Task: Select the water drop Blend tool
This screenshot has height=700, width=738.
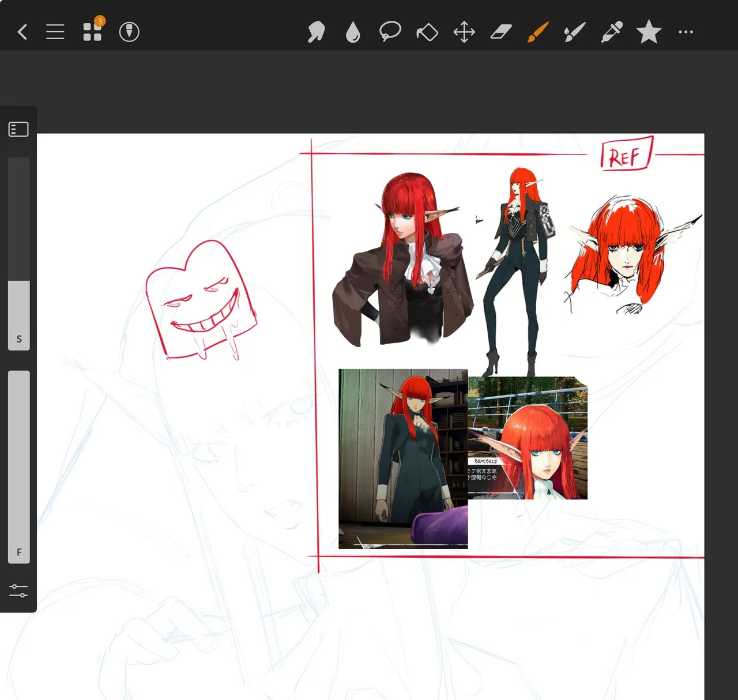Action: click(353, 32)
